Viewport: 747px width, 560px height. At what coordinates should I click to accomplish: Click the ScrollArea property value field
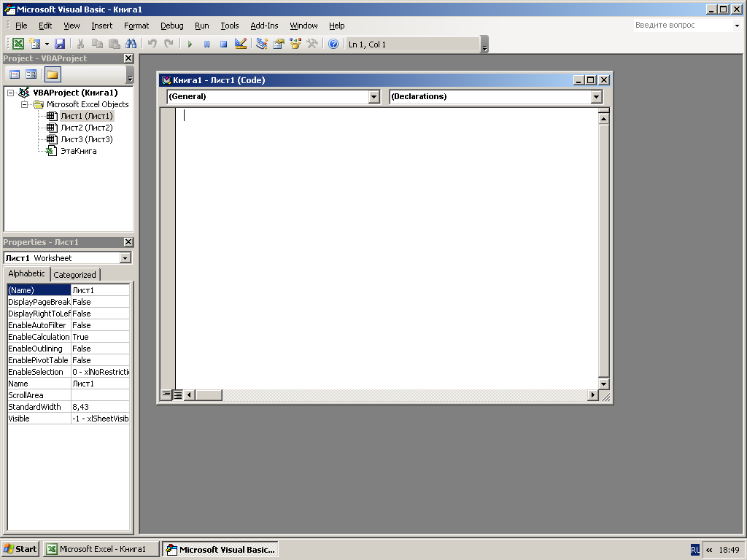point(100,395)
